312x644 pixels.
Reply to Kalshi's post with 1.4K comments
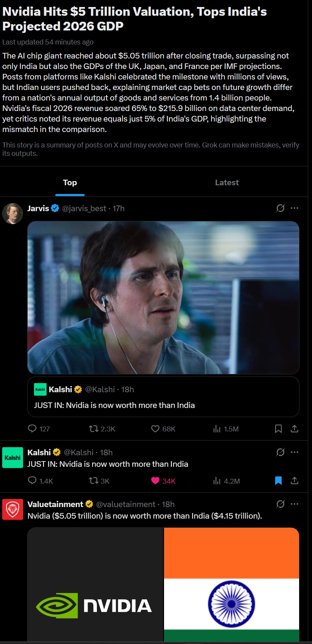40,481
